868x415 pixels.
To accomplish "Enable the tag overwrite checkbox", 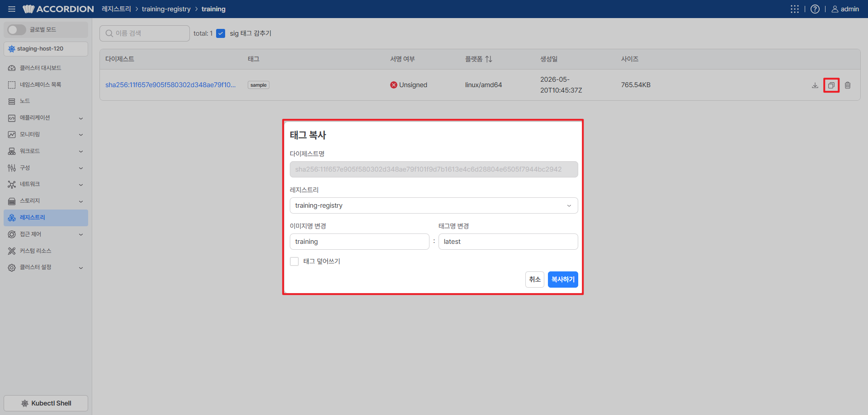I will pos(294,261).
